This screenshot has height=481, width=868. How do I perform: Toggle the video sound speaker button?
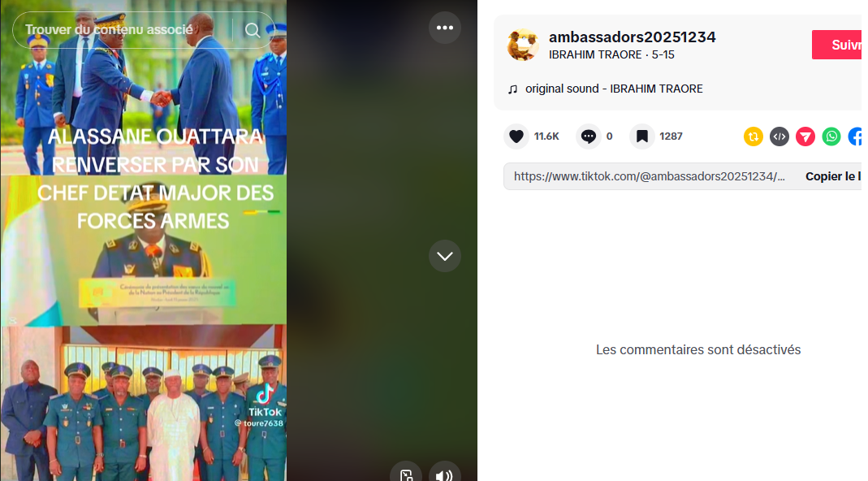pos(444,472)
